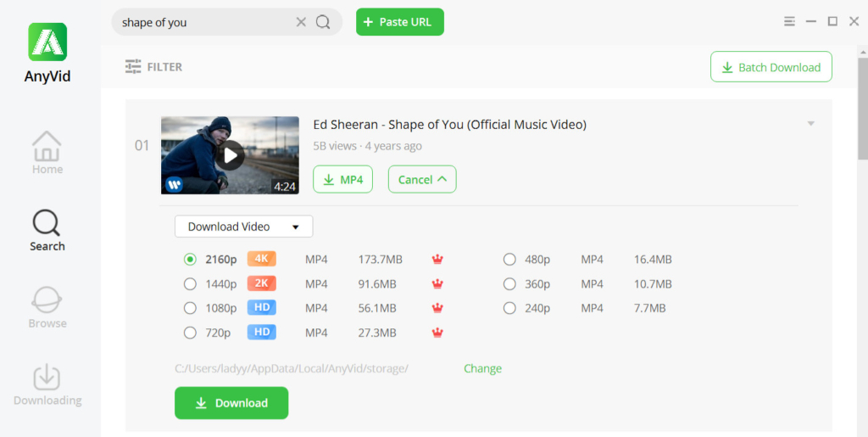Click the storage path text
The height and width of the screenshot is (437, 868).
pos(292,368)
